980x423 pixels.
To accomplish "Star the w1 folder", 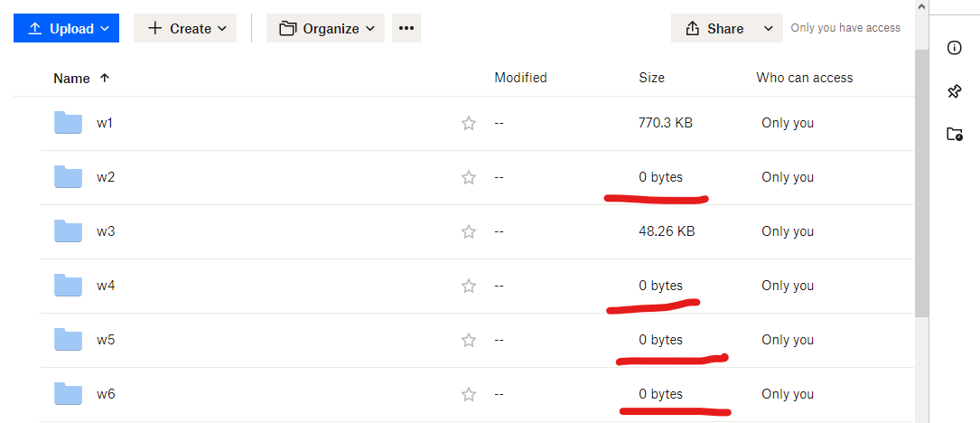I will point(469,124).
